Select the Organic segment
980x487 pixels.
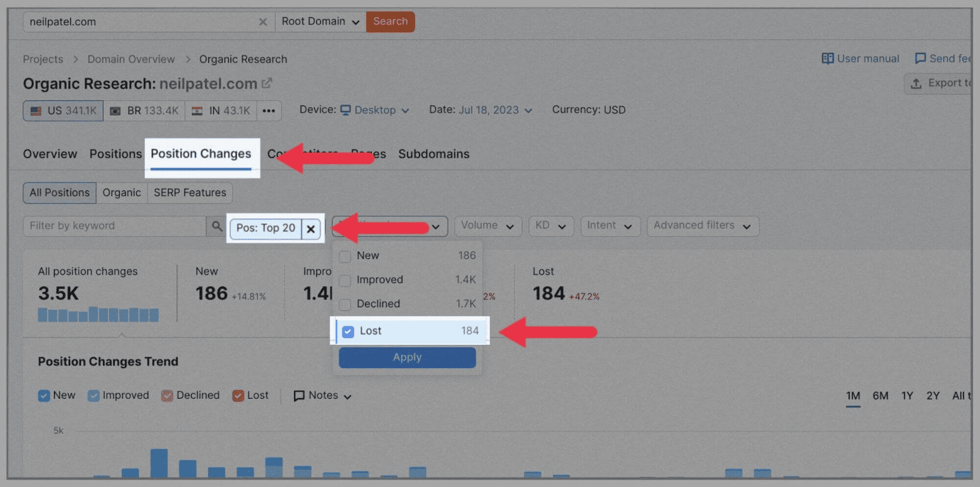coord(122,193)
